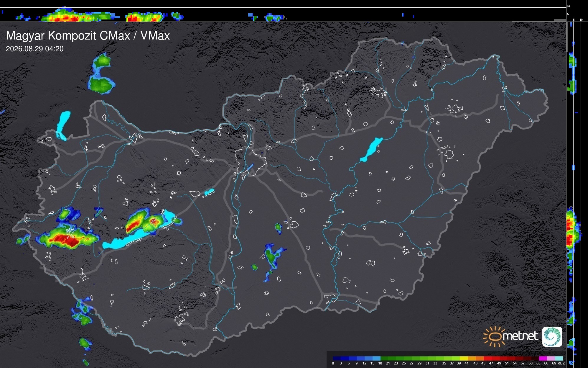Click the legend value 60

pos(531,363)
